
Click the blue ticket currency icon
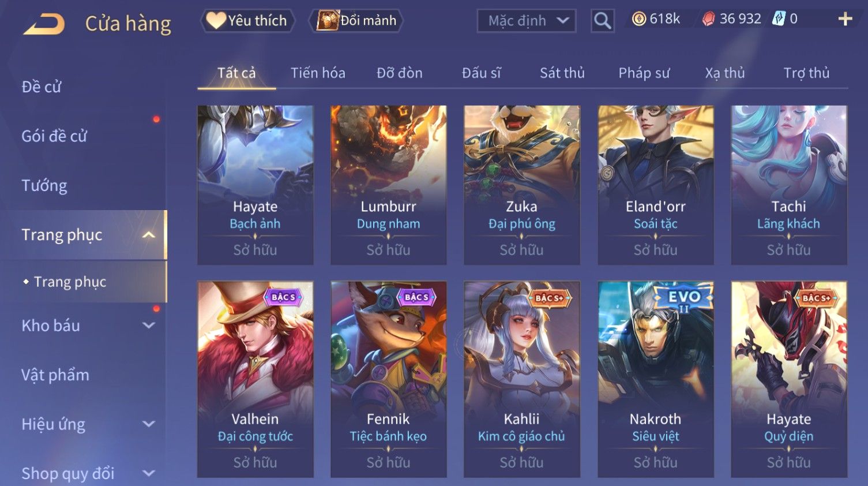pyautogui.click(x=779, y=19)
